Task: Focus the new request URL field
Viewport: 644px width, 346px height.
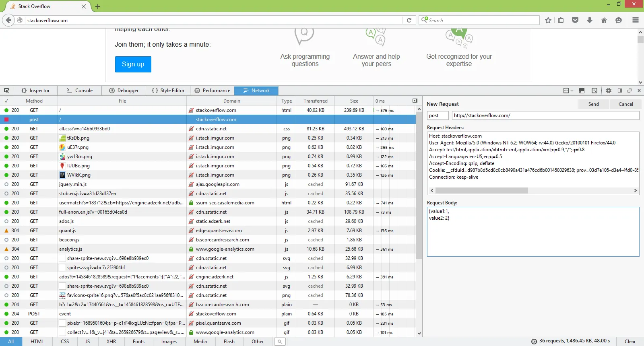Action: coord(546,115)
